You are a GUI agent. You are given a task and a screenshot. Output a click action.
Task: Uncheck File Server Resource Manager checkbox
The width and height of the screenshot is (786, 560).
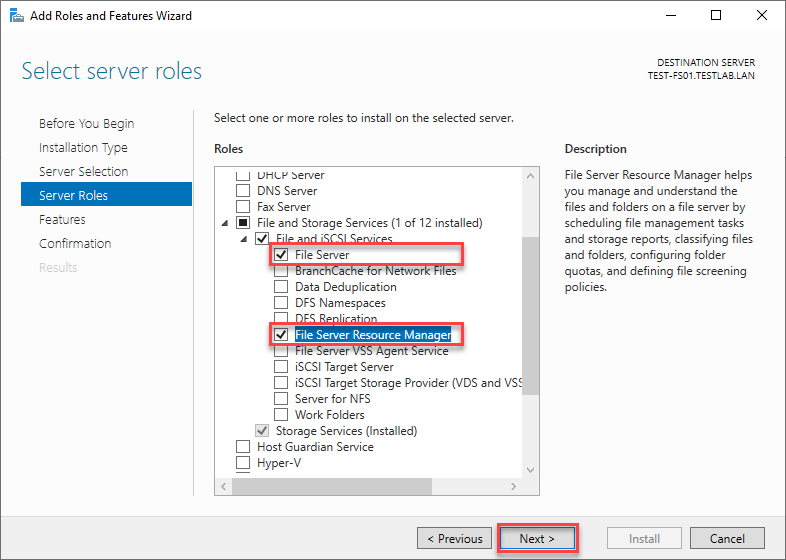point(281,334)
